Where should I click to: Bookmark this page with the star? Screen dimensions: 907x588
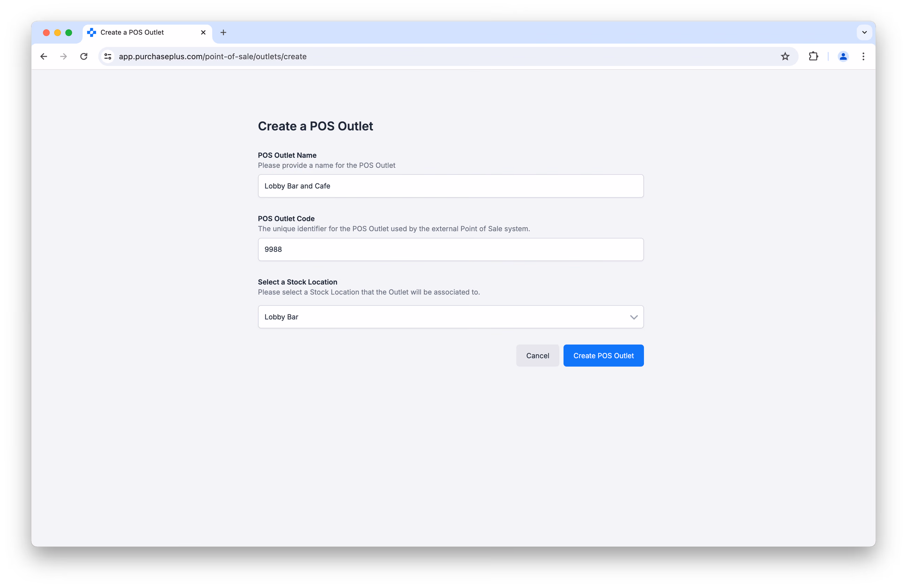click(785, 56)
